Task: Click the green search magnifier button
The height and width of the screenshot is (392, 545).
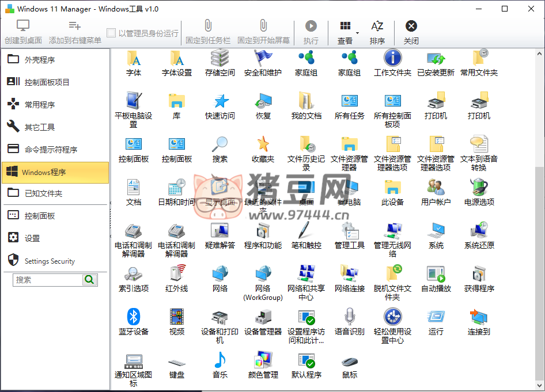Action: (90, 280)
